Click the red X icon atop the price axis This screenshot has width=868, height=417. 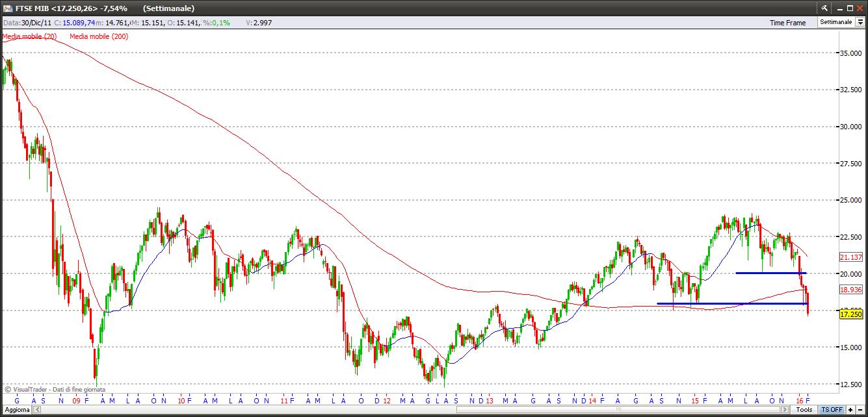(x=860, y=8)
